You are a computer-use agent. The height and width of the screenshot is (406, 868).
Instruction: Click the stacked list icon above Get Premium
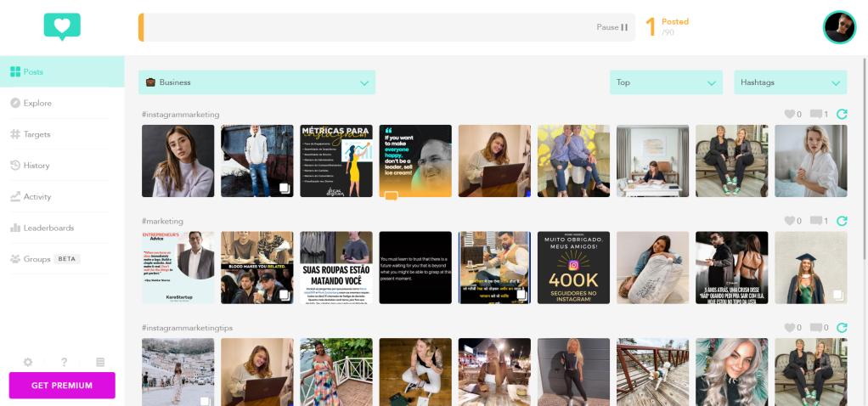tap(100, 362)
